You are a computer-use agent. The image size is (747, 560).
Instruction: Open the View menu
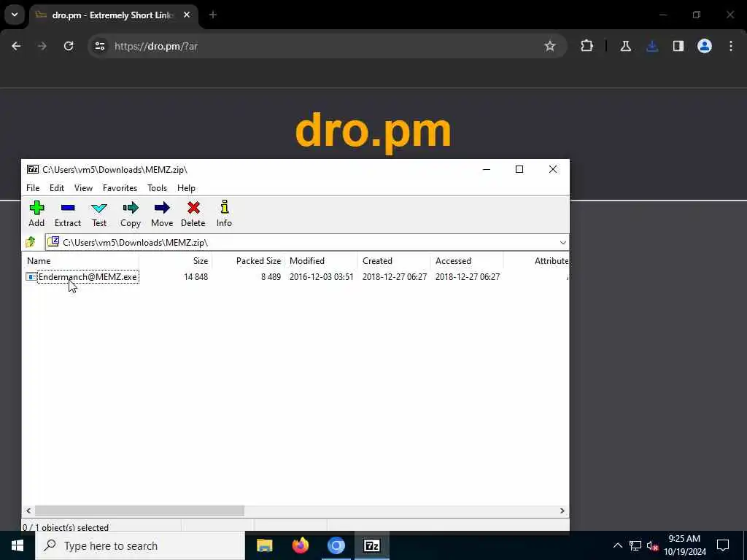83,188
